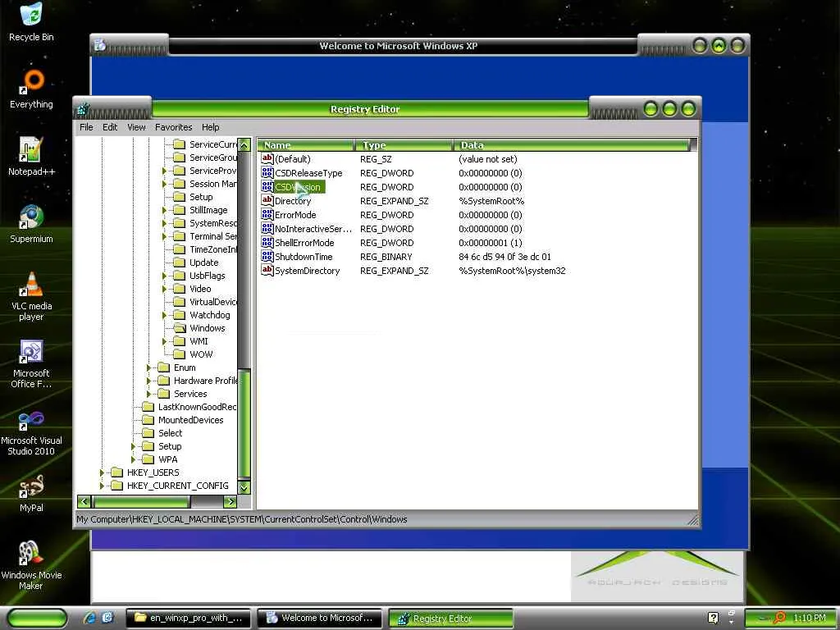Expand the Session Manager key
Viewport: 840px width, 630px height.
(x=164, y=184)
